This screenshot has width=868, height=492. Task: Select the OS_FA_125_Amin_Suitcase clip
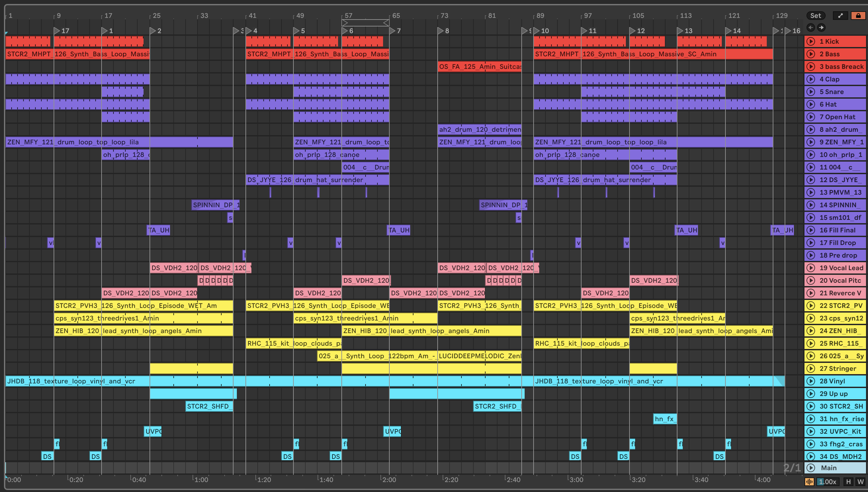click(479, 67)
